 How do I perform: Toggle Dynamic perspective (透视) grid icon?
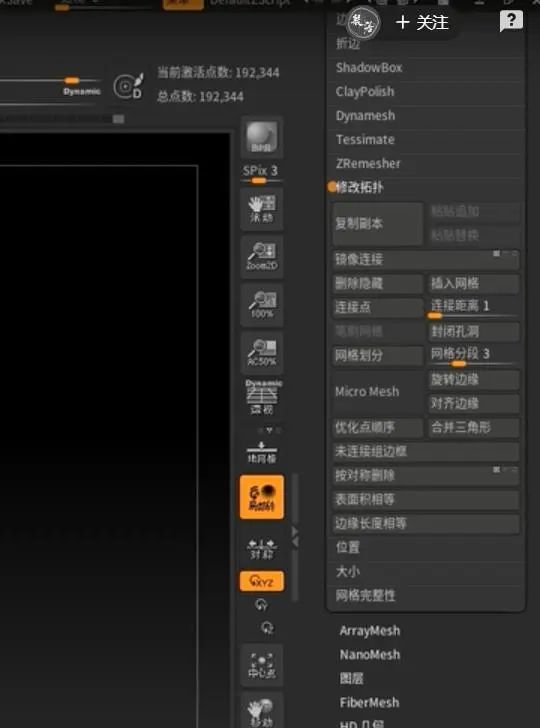click(263, 397)
